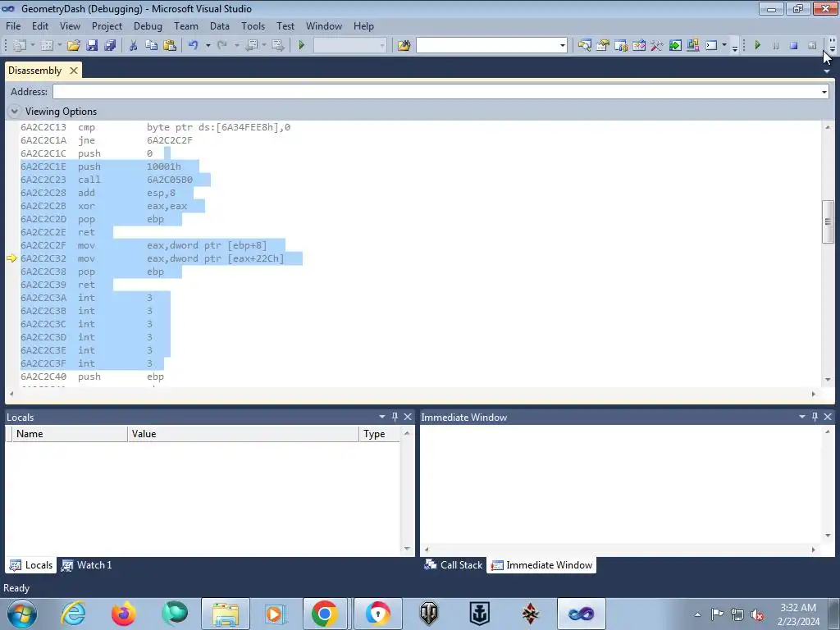Screen dimensions: 840x630
Task: Open the Command Window toolbar icon
Action: pyautogui.click(x=711, y=46)
